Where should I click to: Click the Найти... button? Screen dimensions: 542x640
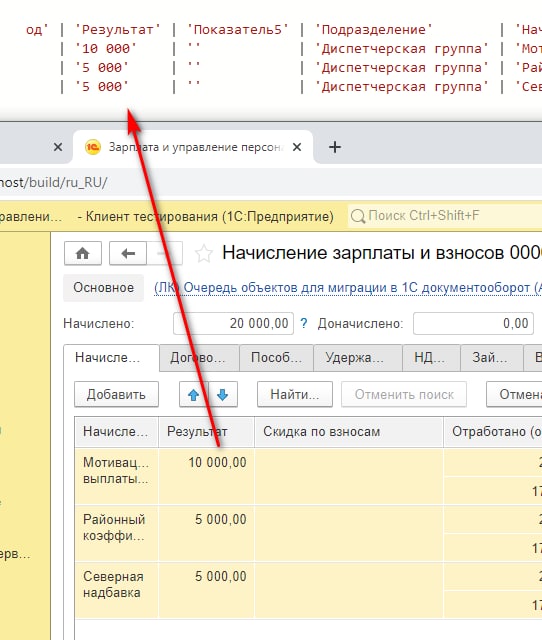coord(295,394)
